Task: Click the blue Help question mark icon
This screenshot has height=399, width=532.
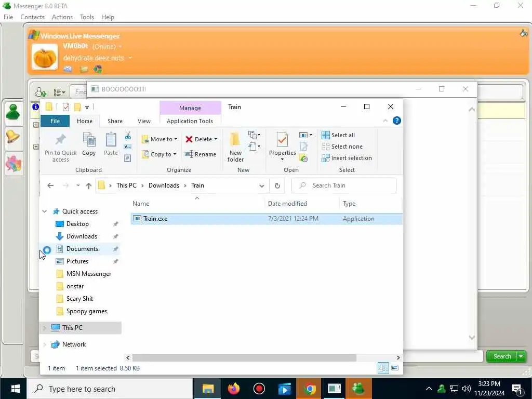Action: [396, 121]
